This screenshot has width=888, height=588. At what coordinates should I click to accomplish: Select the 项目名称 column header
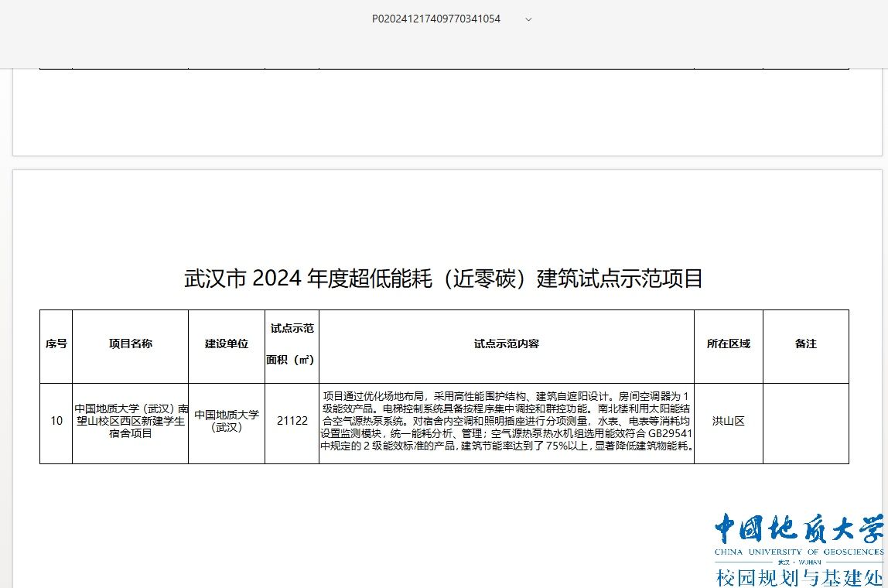point(130,346)
